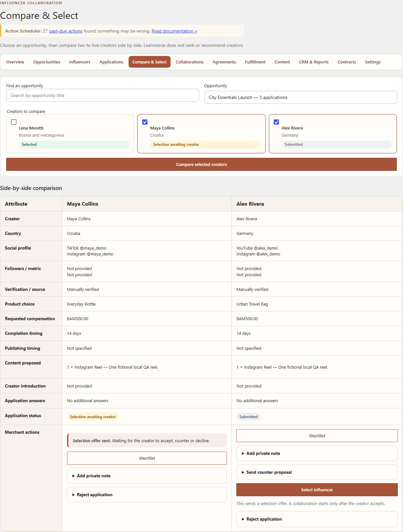Open the Settings tab

(373, 62)
